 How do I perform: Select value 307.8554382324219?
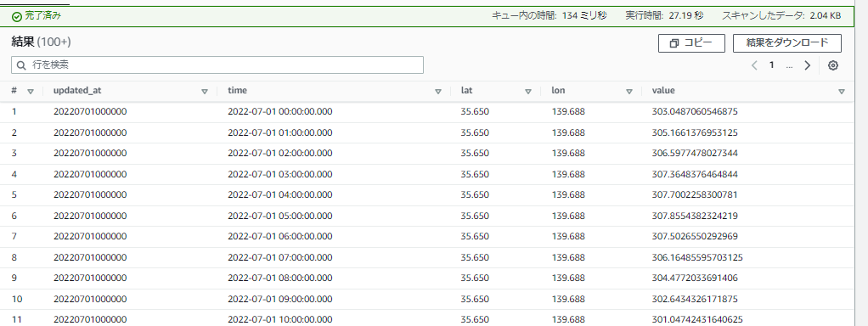695,216
